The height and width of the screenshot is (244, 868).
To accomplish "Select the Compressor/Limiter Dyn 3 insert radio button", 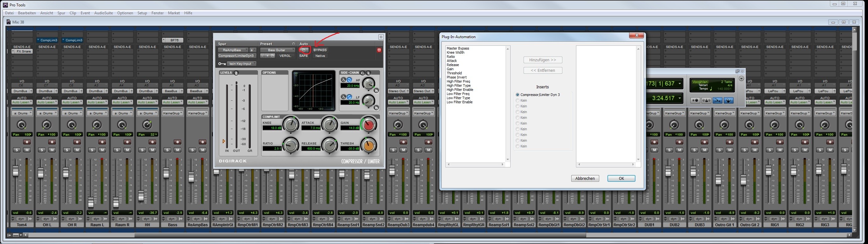I will point(518,95).
